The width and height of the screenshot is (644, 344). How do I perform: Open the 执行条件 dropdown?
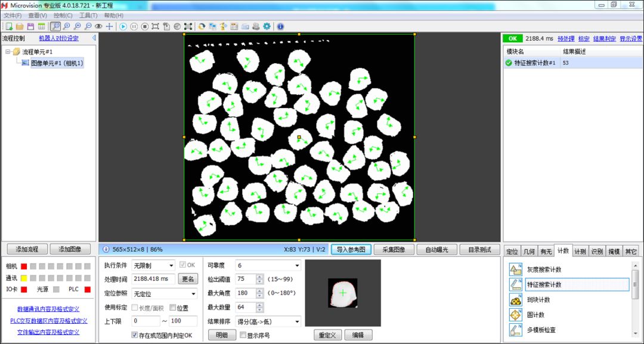coord(153,265)
